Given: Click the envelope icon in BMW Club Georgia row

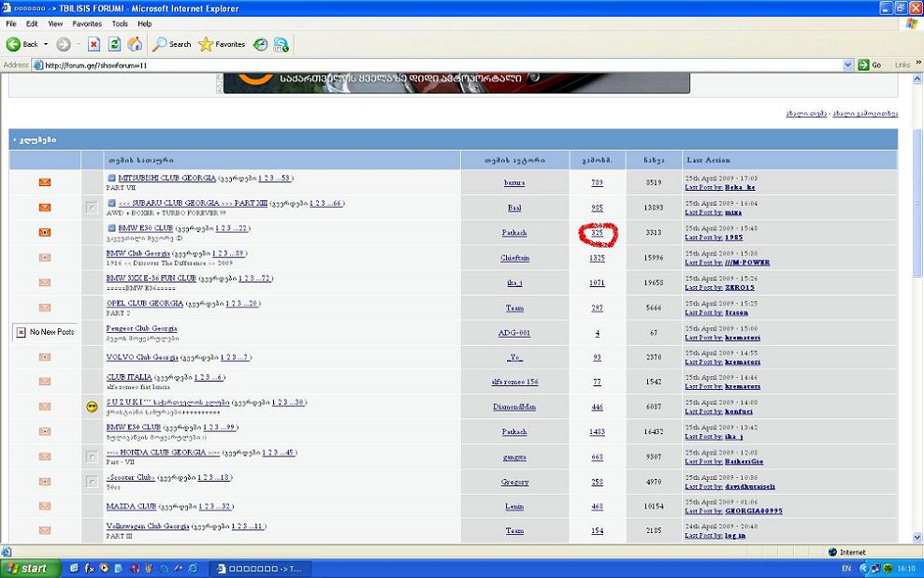Looking at the screenshot, I should (x=45, y=257).
